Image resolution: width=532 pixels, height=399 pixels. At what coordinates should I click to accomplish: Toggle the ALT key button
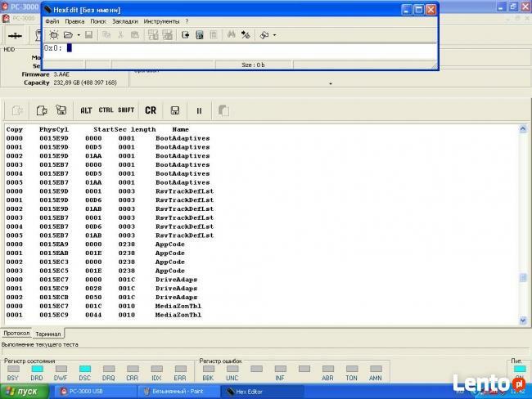pyautogui.click(x=87, y=110)
